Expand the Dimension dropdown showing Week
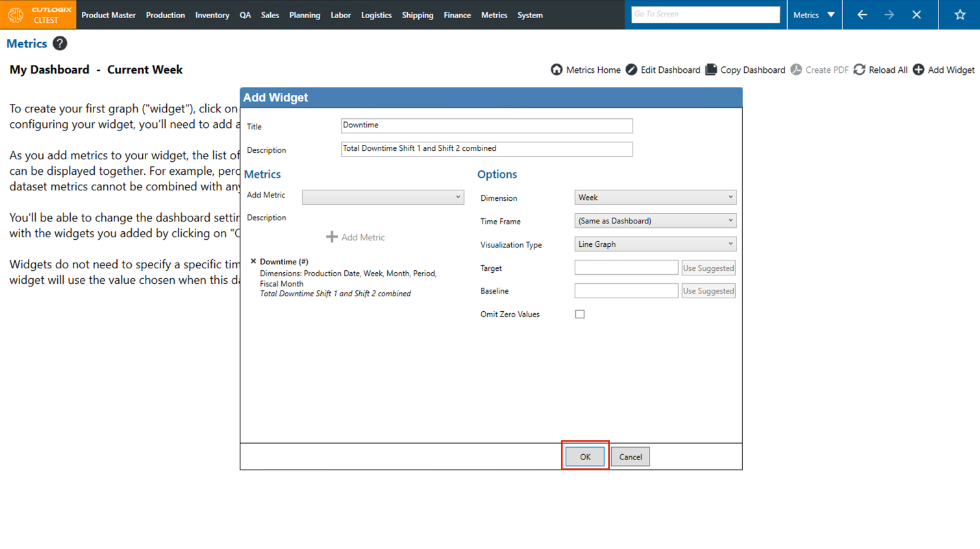 click(x=655, y=198)
